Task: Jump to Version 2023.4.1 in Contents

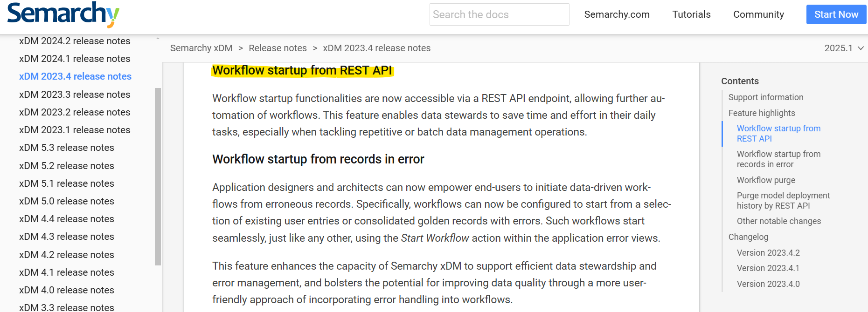Action: click(768, 268)
